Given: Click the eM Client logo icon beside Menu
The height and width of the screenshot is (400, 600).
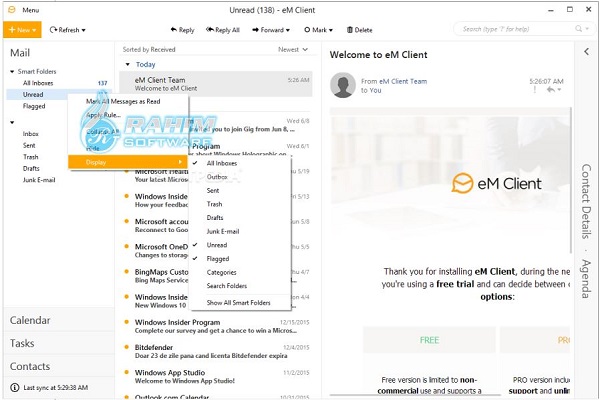Looking at the screenshot, I should click(x=12, y=10).
